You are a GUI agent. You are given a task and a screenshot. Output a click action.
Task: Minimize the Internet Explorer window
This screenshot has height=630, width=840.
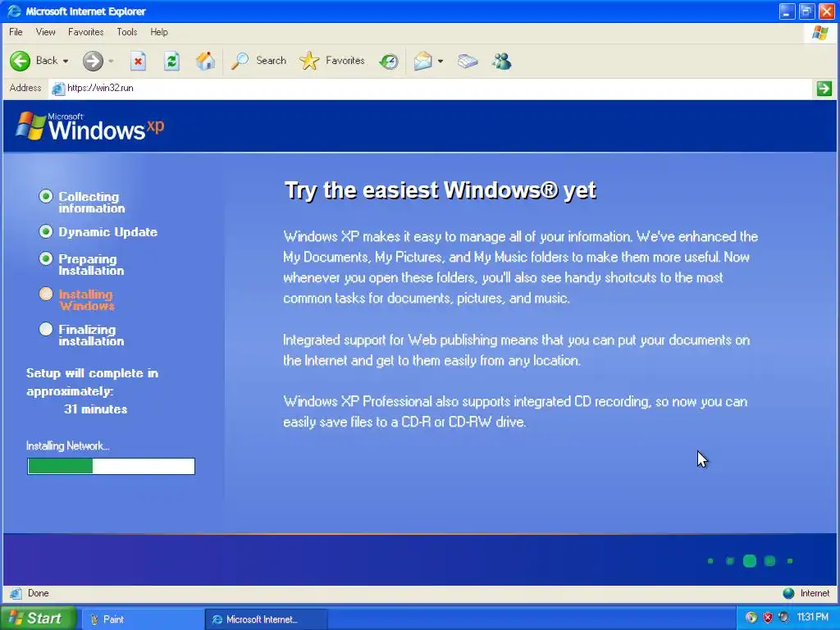point(787,11)
